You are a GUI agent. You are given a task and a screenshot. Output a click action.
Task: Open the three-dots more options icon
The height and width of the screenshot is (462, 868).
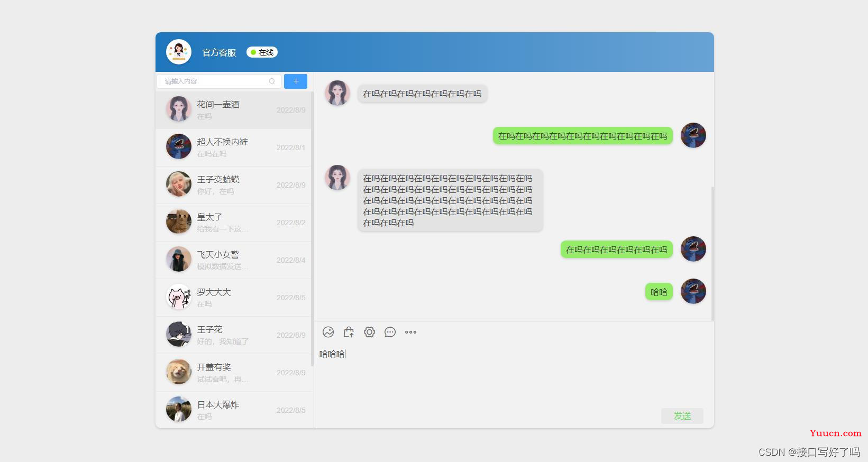click(410, 332)
